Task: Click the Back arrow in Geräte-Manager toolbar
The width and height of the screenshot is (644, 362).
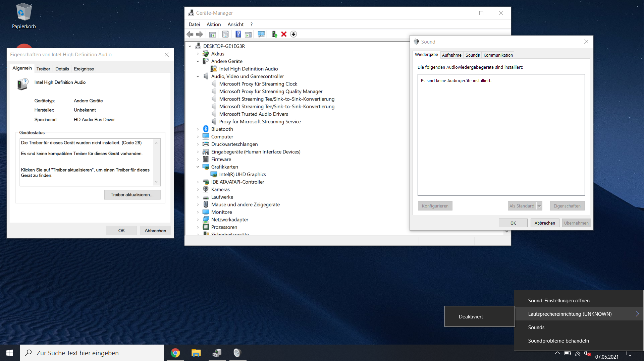Action: (x=190, y=34)
